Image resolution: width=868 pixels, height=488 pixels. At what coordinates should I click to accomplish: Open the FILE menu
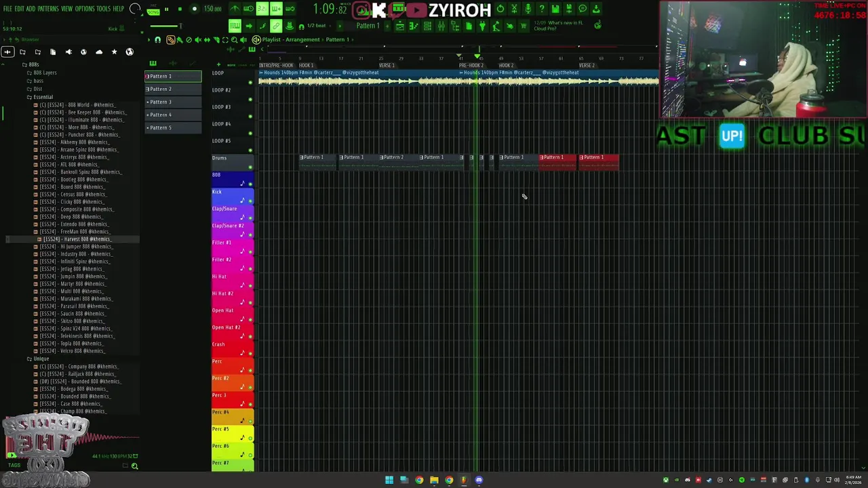pyautogui.click(x=7, y=9)
